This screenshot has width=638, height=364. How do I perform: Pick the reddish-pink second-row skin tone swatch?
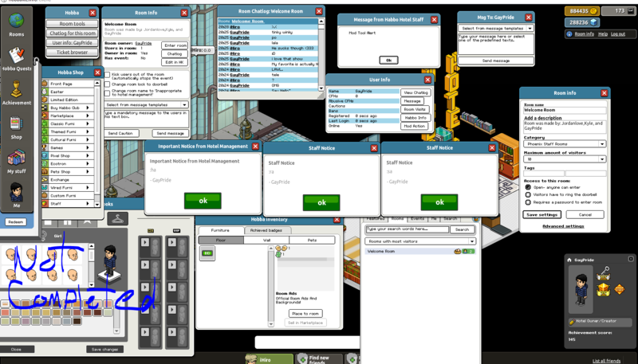pos(5,312)
